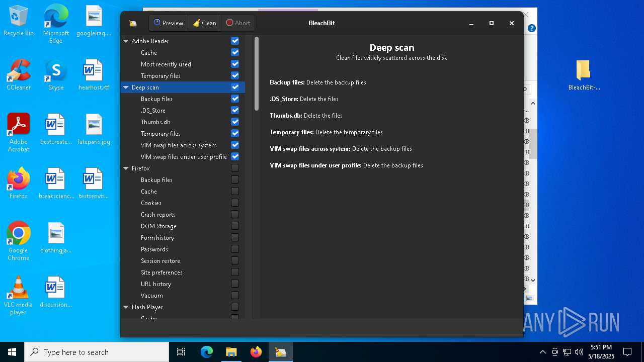This screenshot has height=362, width=644.
Task: Click BleachBit taskbar icon
Action: click(280, 352)
